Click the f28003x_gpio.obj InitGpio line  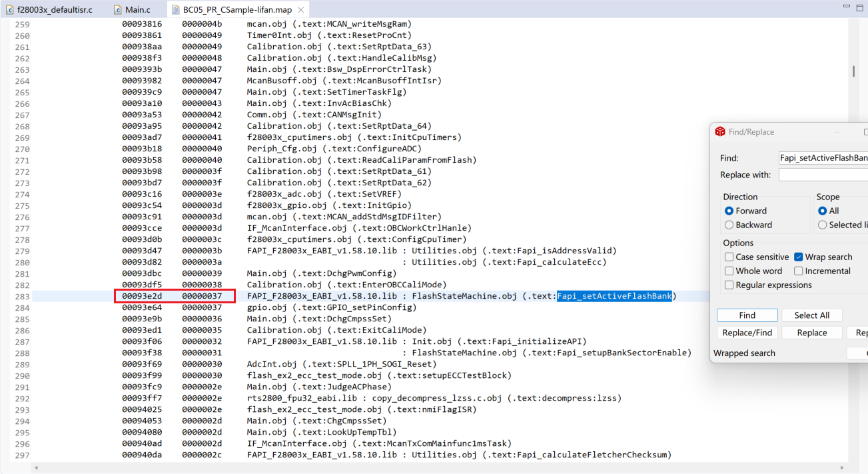point(329,205)
